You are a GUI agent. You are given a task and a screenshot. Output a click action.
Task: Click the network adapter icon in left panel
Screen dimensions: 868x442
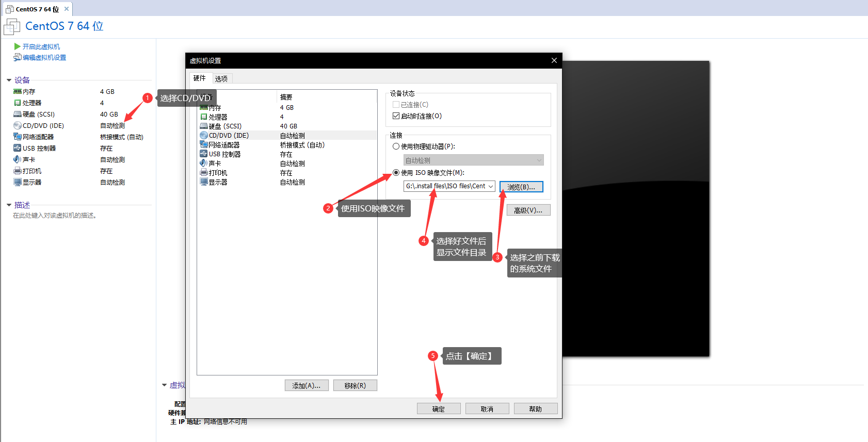pyautogui.click(x=18, y=137)
